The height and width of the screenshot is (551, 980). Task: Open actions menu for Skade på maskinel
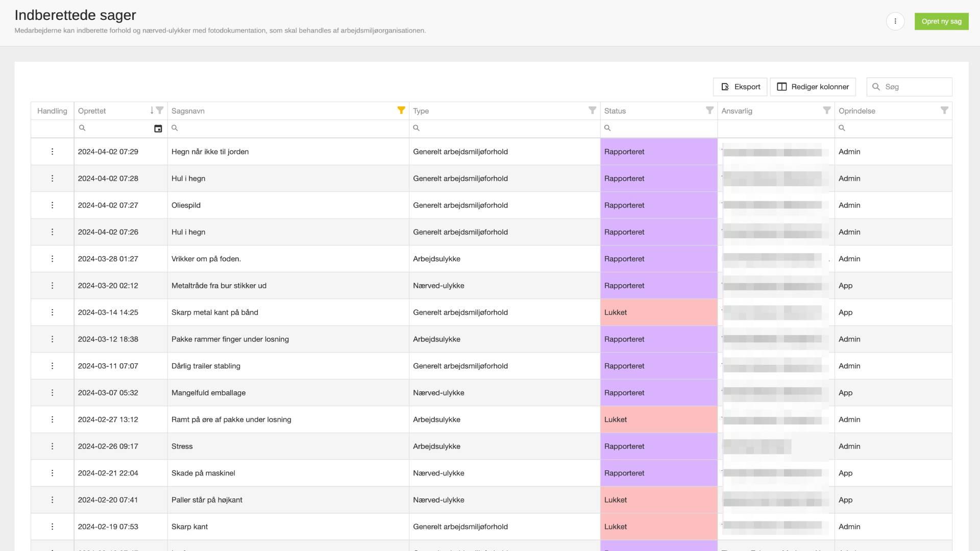tap(52, 473)
